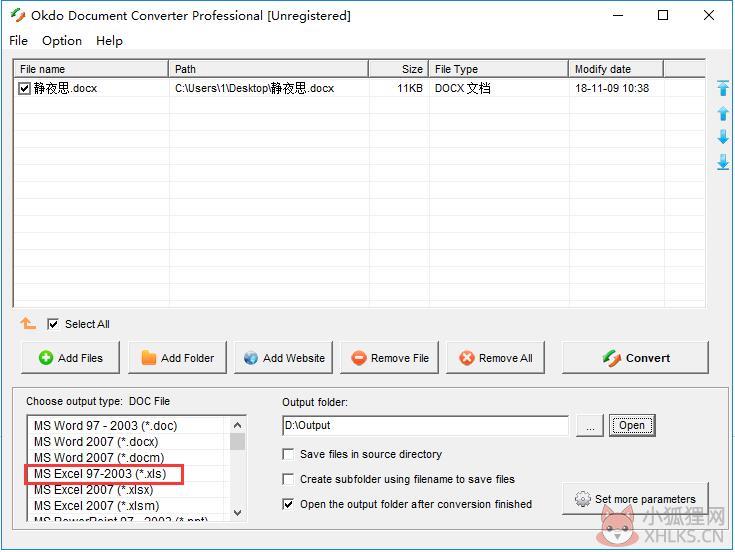Viewport: 735px width, 552px height.
Task: Enable Create subfolder using filename option
Action: (288, 479)
